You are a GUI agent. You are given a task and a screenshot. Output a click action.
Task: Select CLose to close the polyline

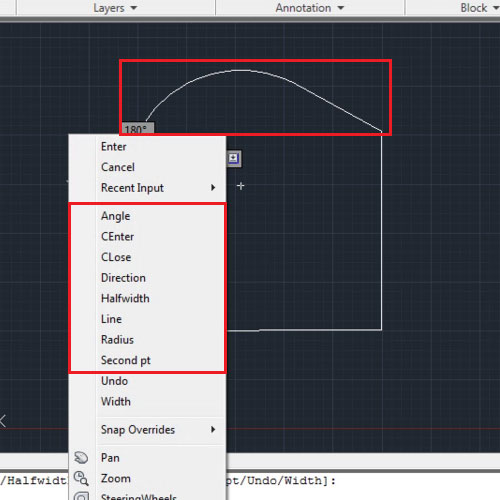click(x=147, y=257)
